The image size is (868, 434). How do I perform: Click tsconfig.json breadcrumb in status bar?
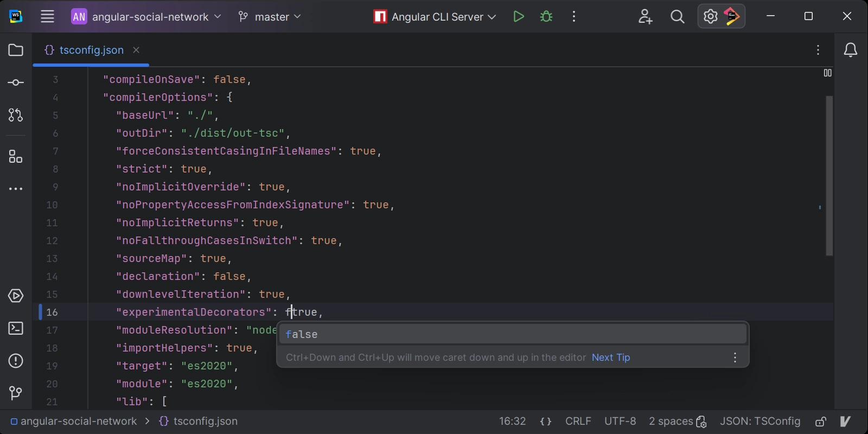[199, 421]
